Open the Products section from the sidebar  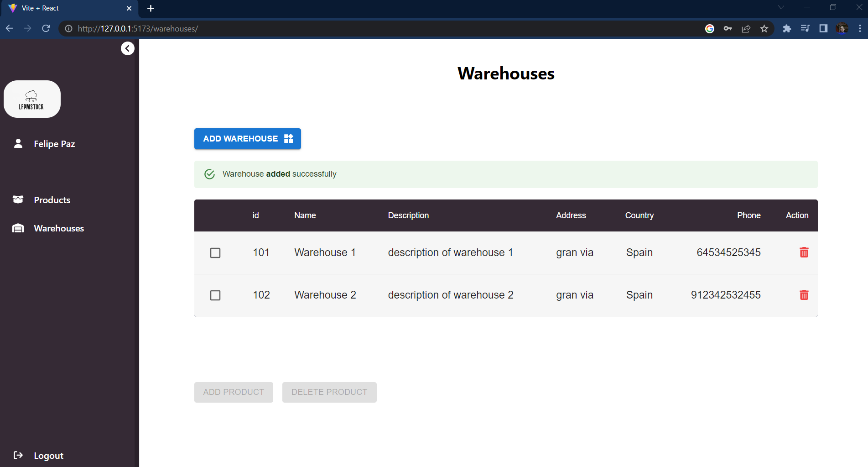[x=52, y=199]
